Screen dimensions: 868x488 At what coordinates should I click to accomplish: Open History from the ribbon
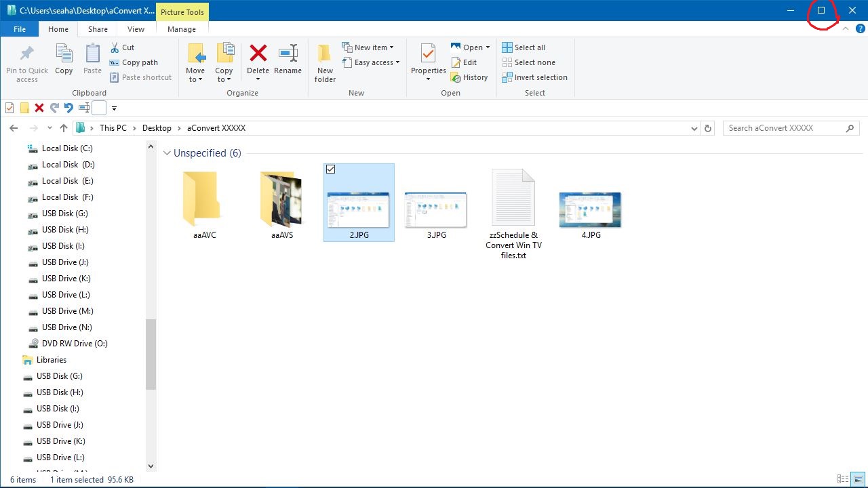(x=469, y=77)
